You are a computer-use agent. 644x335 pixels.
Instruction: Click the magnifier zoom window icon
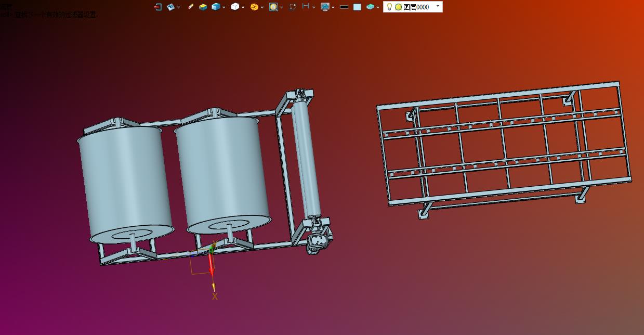click(x=273, y=7)
